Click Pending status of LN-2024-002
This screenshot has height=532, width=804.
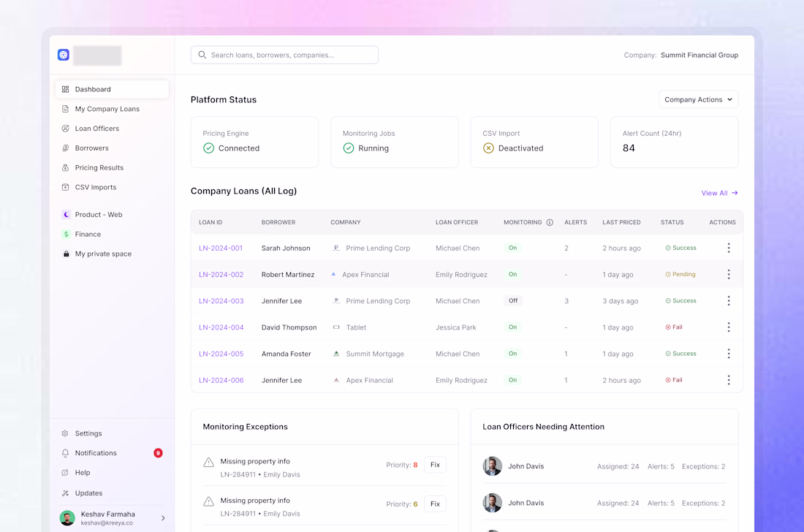click(x=680, y=274)
